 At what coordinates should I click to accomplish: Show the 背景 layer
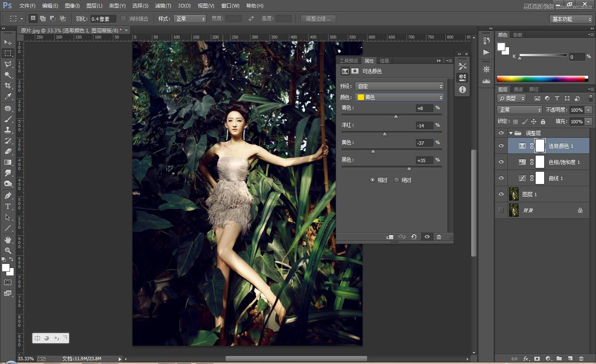click(x=501, y=210)
